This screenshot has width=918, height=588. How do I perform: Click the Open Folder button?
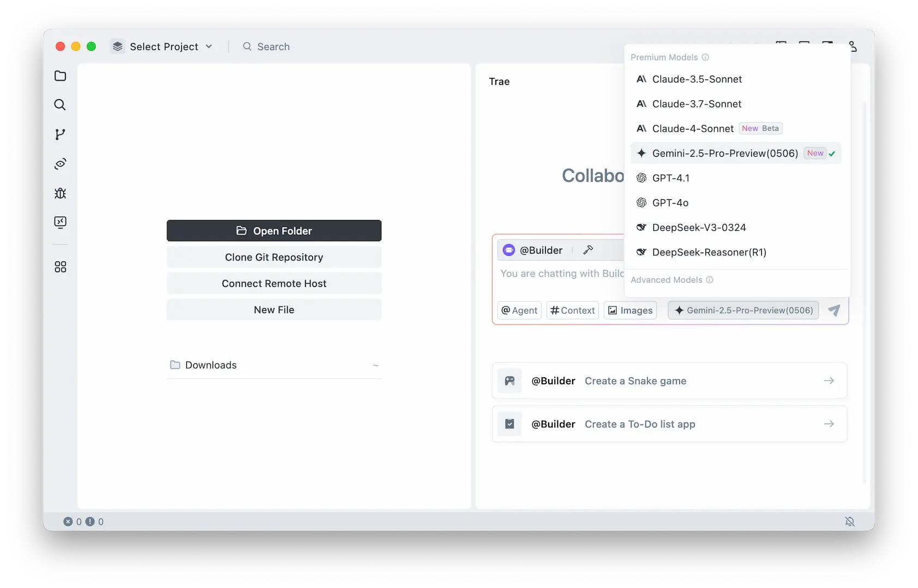[274, 231]
